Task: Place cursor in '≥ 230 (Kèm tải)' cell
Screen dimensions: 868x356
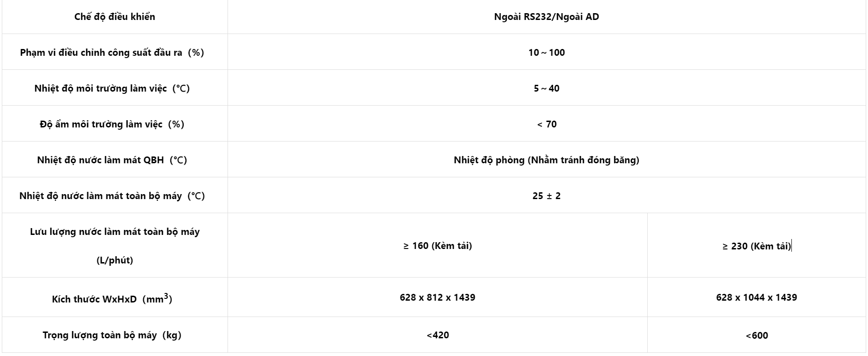Action: [x=756, y=246]
